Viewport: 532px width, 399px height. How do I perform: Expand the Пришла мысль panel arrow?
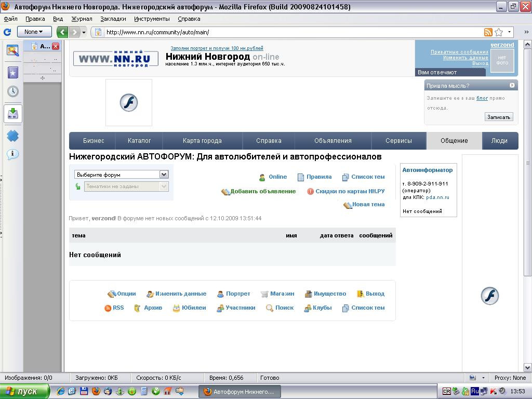[512, 86]
